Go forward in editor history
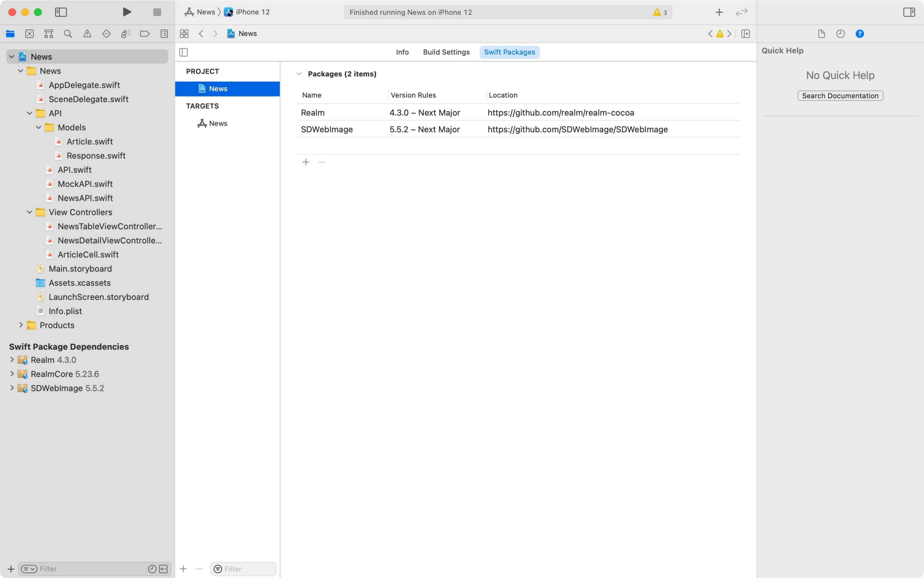 click(215, 34)
